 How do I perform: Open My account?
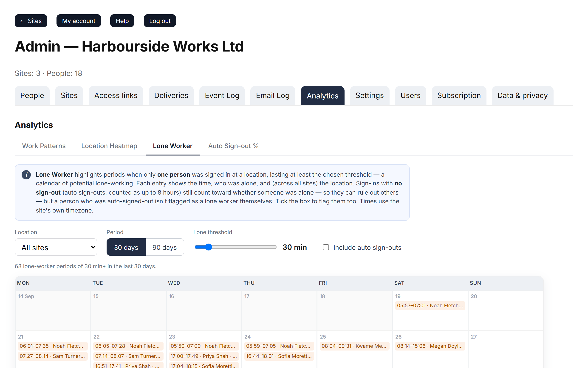79,21
